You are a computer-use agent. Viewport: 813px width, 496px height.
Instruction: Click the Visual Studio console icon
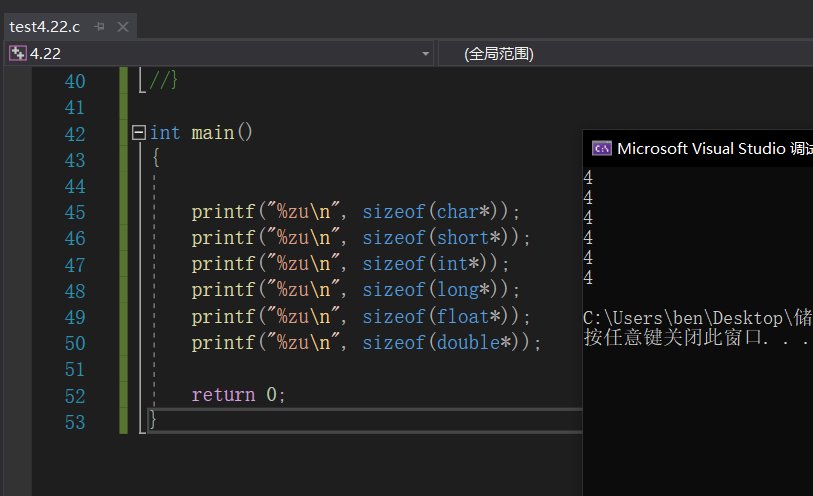point(601,148)
